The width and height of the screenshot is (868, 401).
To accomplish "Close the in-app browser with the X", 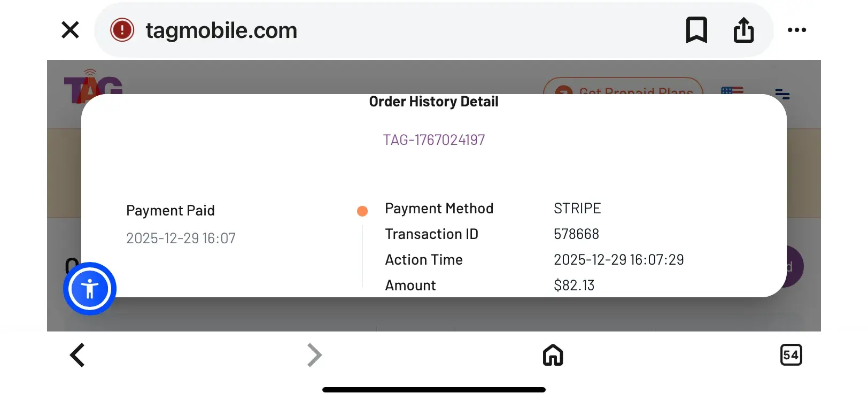I will coord(70,30).
